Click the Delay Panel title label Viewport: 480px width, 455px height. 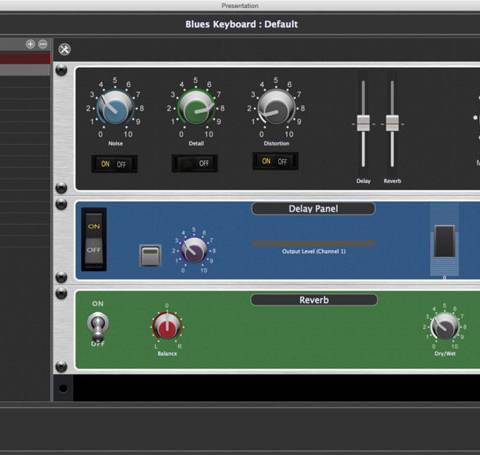[313, 209]
